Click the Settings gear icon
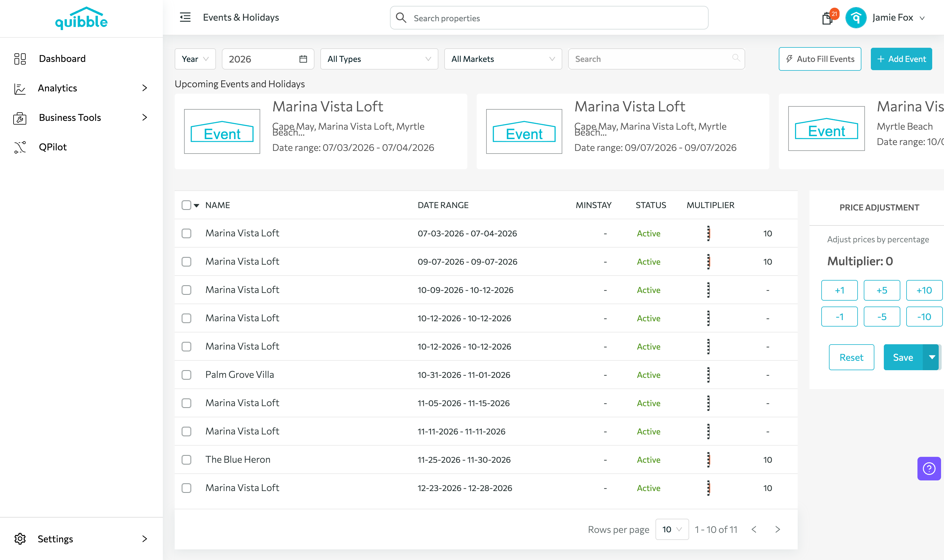The width and height of the screenshot is (944, 560). click(20, 539)
